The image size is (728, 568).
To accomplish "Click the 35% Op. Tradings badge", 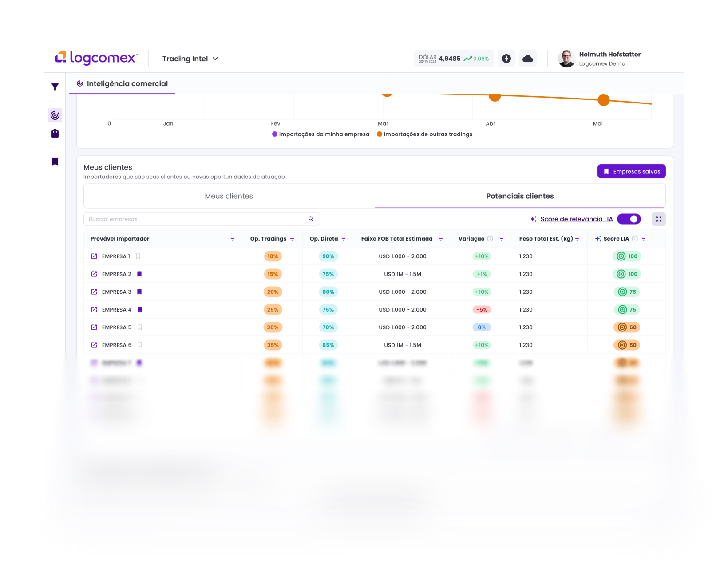I will [273, 345].
